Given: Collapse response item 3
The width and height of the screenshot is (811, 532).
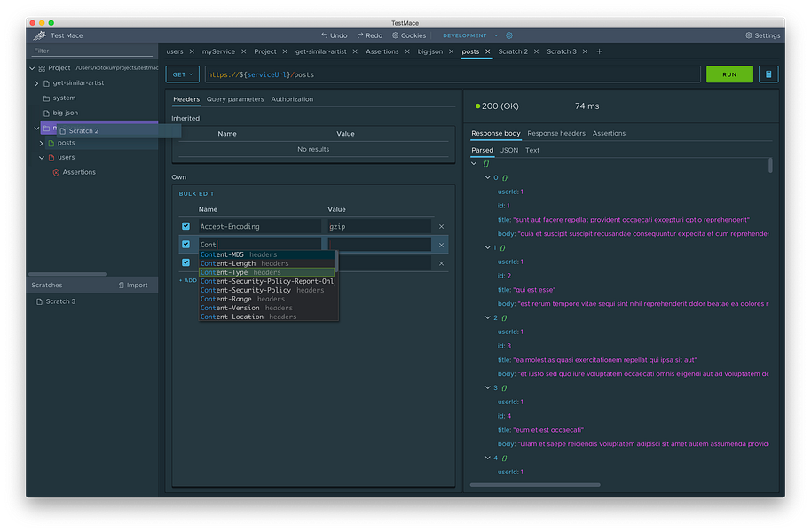Looking at the screenshot, I should (x=487, y=387).
